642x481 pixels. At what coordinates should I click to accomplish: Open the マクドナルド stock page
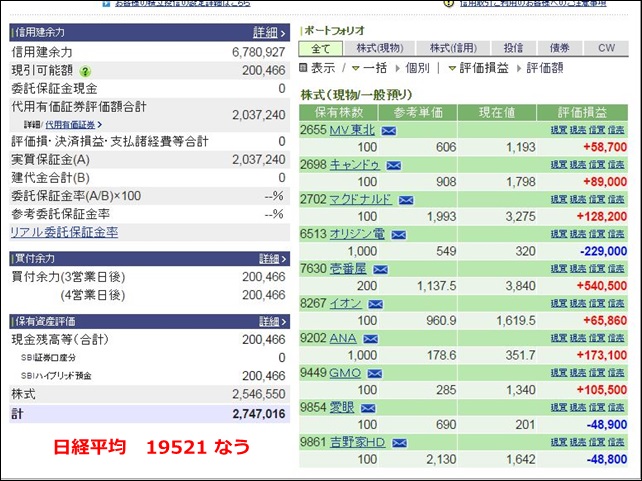pyautogui.click(x=361, y=199)
